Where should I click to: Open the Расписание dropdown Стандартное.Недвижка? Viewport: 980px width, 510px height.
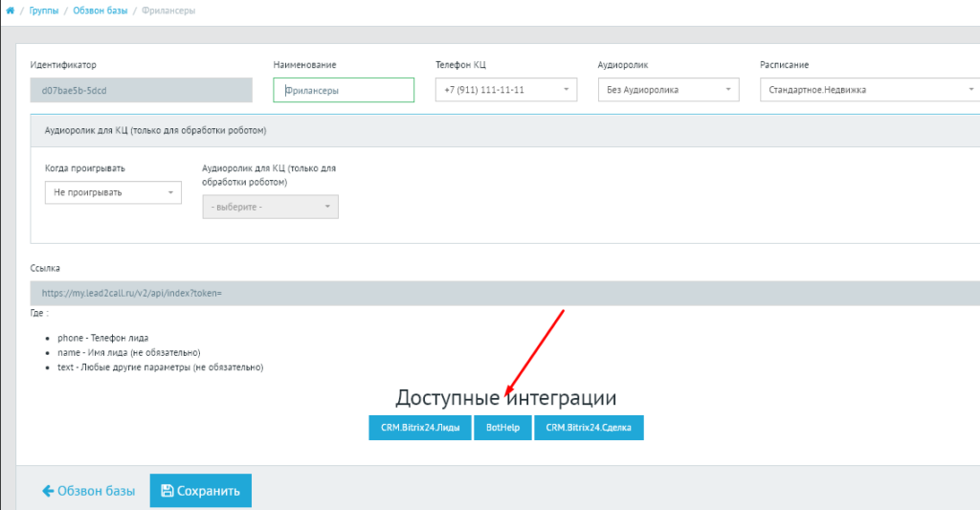click(866, 90)
